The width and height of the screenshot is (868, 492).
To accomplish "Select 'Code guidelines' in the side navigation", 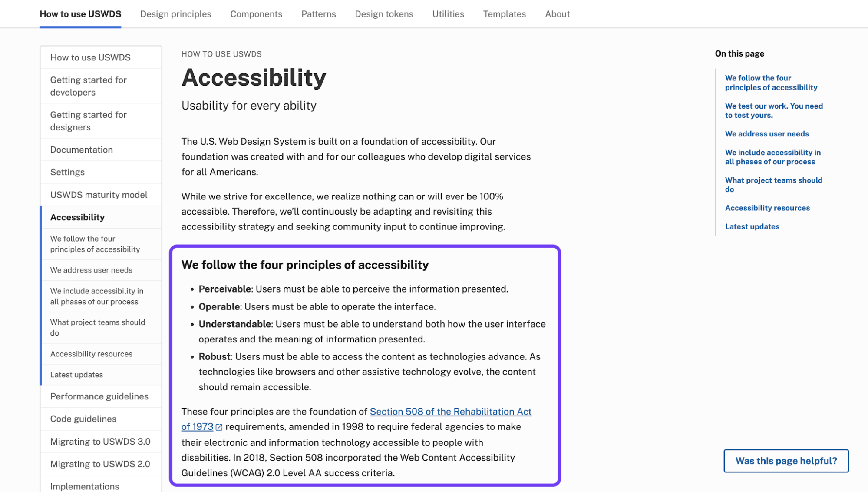I will click(101, 419).
